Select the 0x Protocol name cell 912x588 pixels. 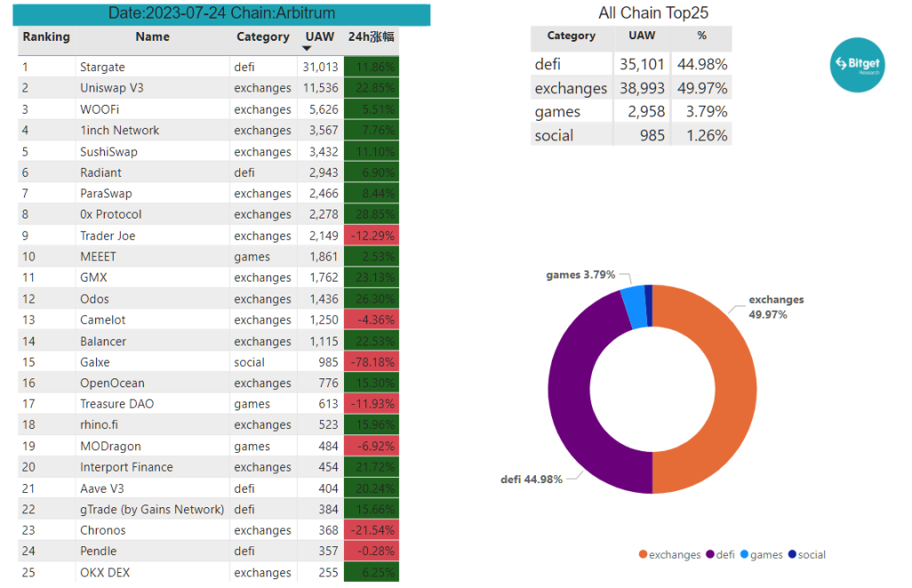click(110, 214)
